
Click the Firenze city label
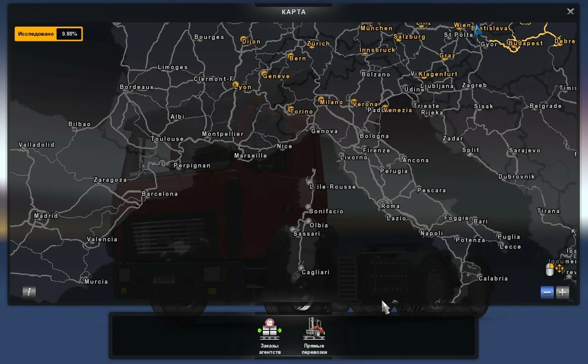(x=377, y=150)
